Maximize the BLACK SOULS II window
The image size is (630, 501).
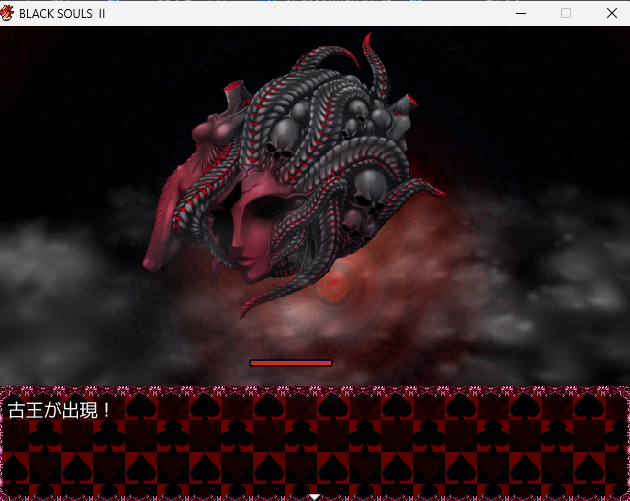click(566, 13)
